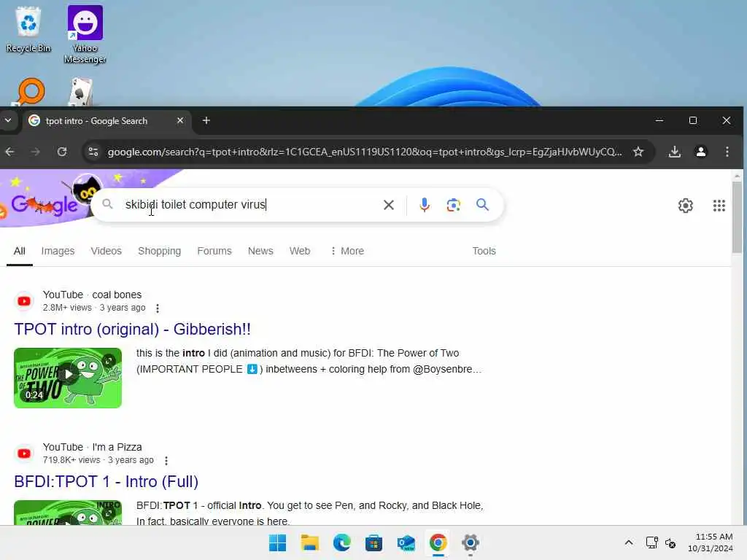Open Windows Start menu
Viewport: 747px width, 560px height.
click(277, 542)
